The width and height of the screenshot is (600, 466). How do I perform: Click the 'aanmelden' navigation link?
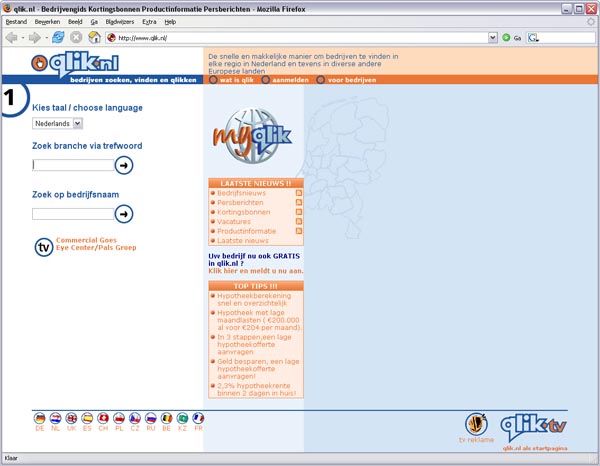point(289,79)
